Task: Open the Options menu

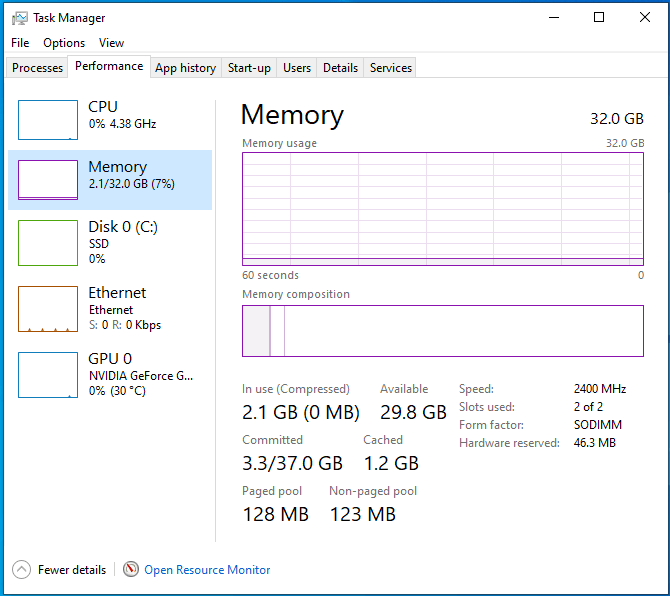Action: (64, 43)
